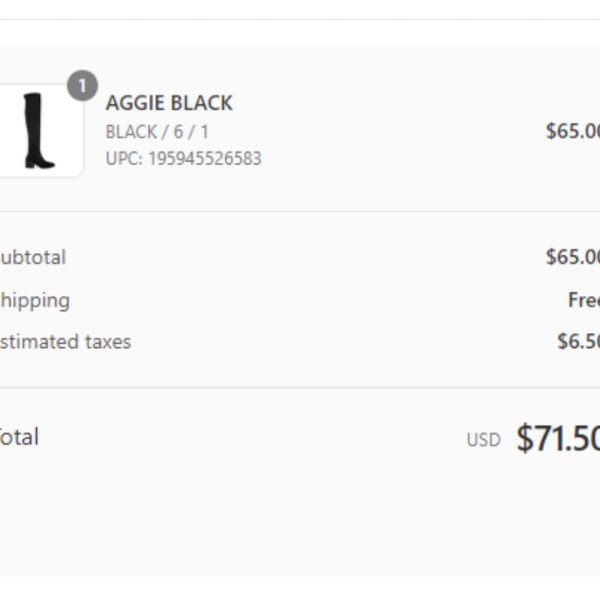Click the Shipping label

pyautogui.click(x=35, y=301)
